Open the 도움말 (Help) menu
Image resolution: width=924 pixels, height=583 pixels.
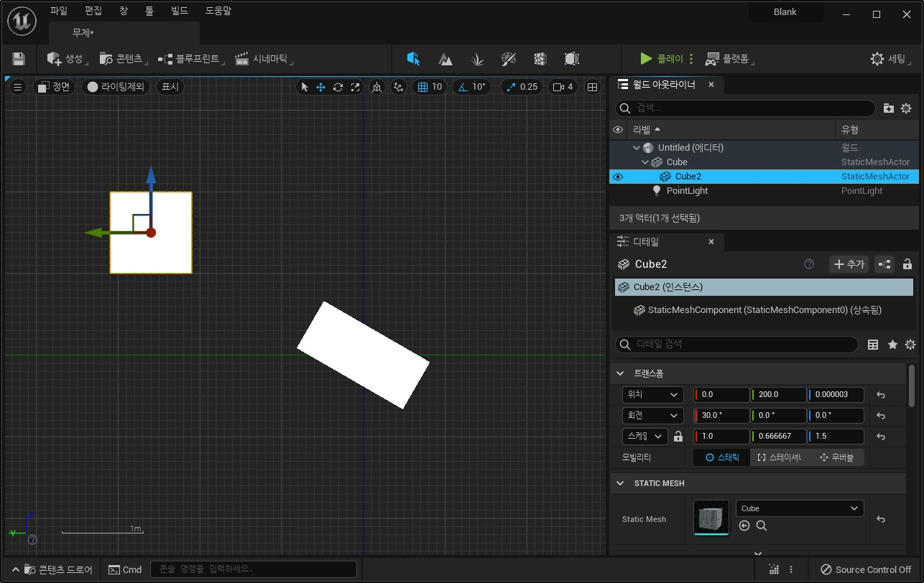218,11
